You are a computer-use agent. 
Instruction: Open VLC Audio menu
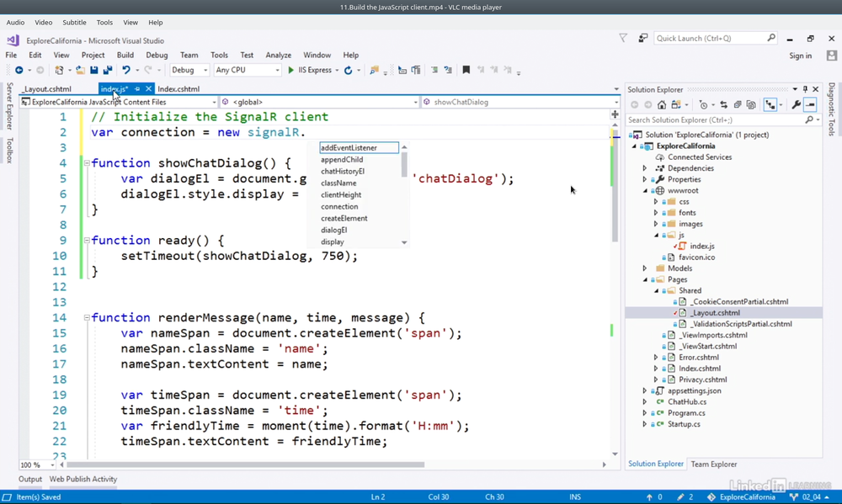point(15,23)
